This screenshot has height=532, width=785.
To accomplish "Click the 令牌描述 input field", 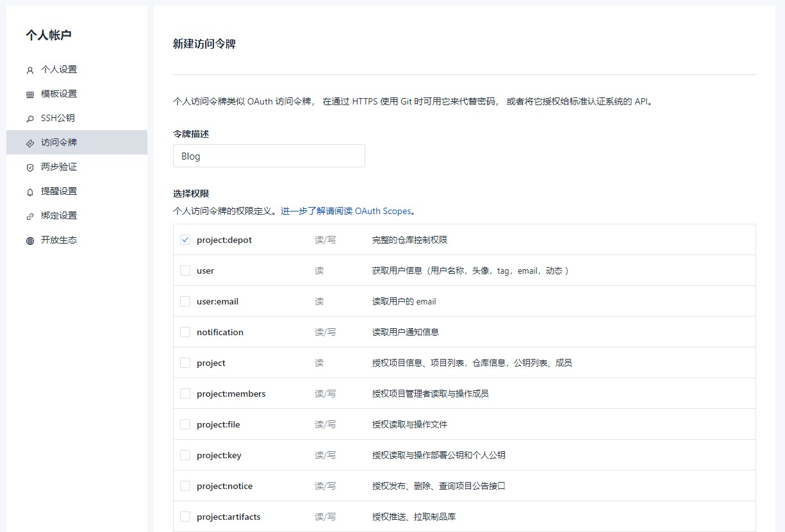I will point(269,156).
